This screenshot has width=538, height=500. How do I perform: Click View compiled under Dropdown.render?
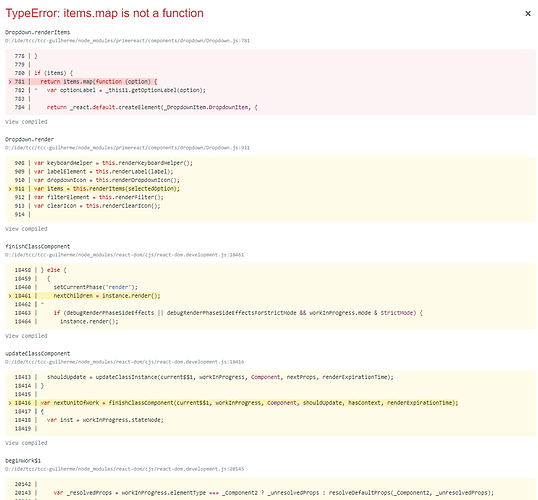coord(26,229)
